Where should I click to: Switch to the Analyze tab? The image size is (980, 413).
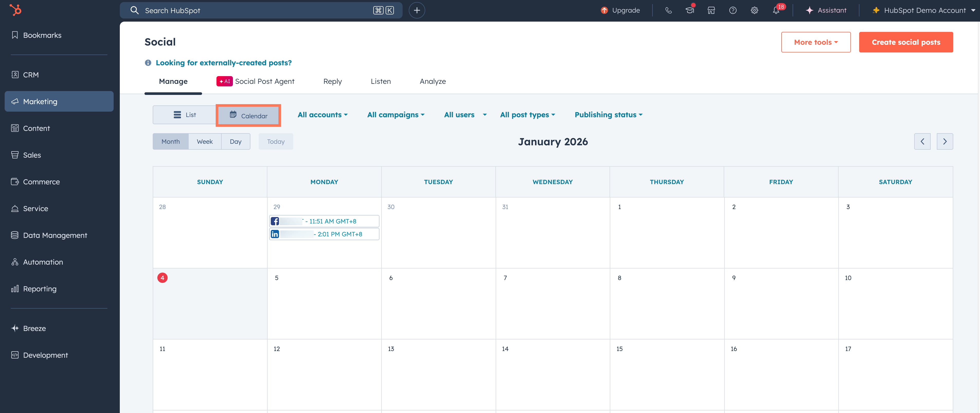click(x=433, y=82)
